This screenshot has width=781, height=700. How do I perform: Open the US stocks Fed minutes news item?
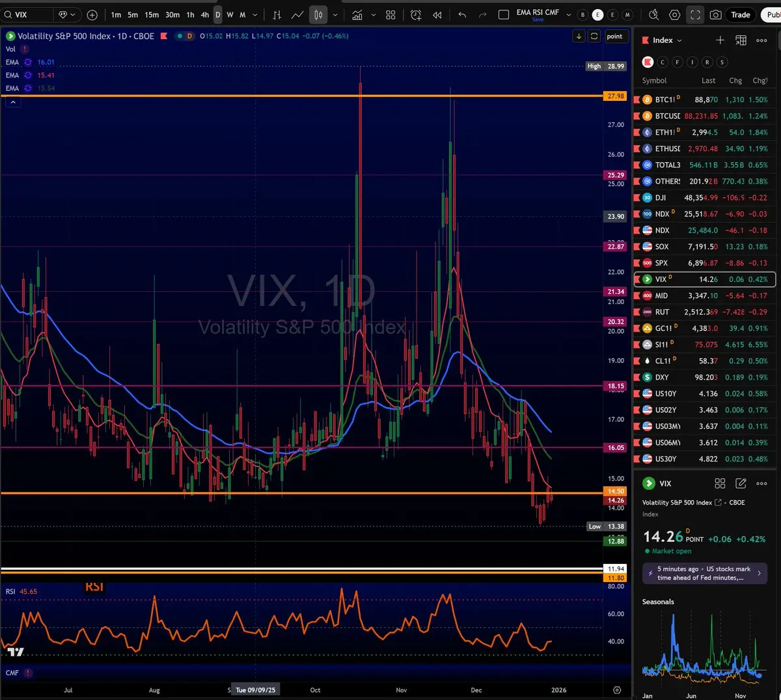(x=705, y=573)
